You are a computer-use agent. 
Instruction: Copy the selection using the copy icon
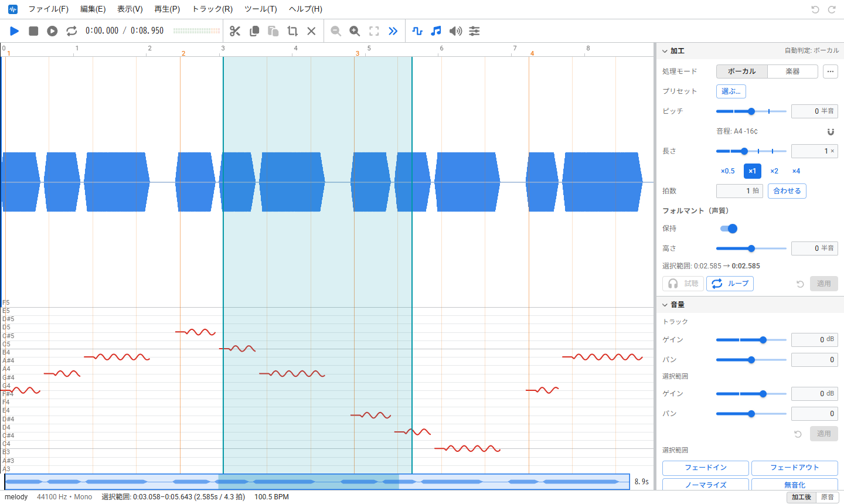tap(254, 31)
